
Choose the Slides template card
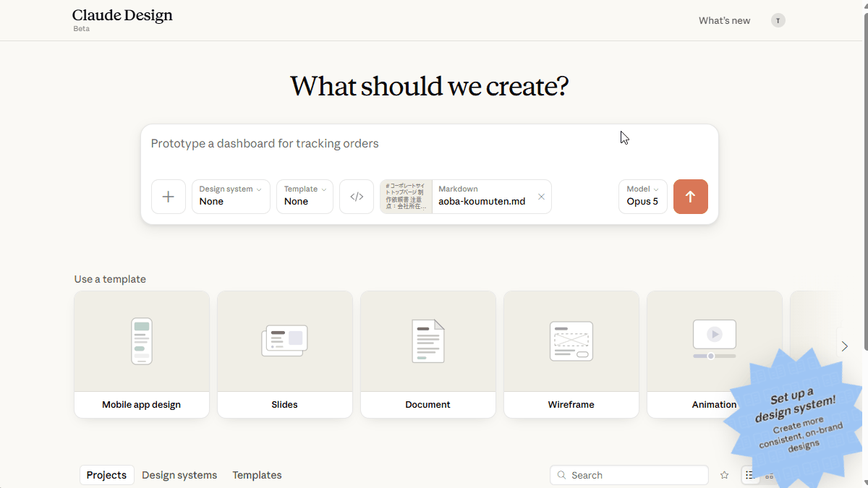pos(285,354)
